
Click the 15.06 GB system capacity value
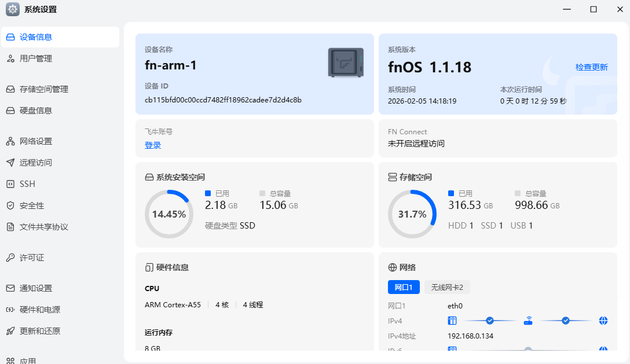pyautogui.click(x=279, y=205)
